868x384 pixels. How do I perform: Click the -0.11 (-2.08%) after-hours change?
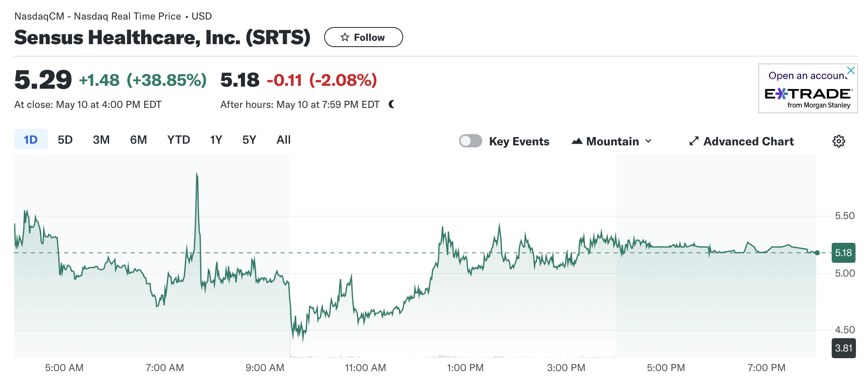pyautogui.click(x=322, y=80)
